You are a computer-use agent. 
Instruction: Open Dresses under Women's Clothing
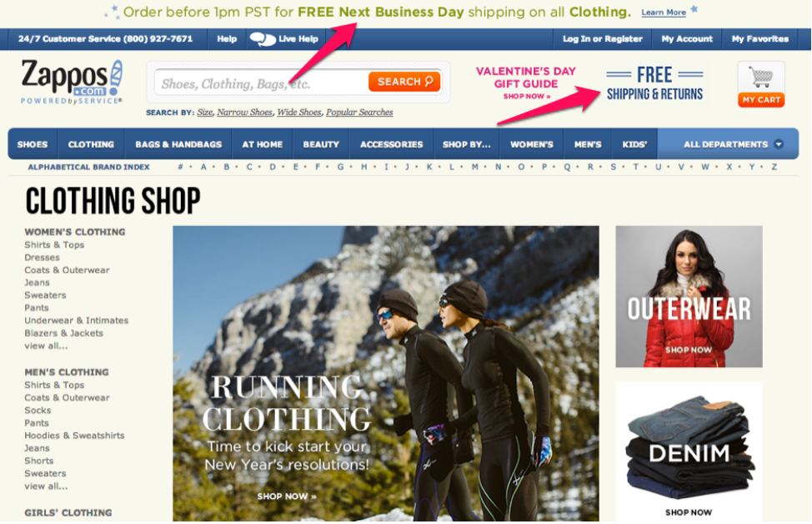coord(42,258)
